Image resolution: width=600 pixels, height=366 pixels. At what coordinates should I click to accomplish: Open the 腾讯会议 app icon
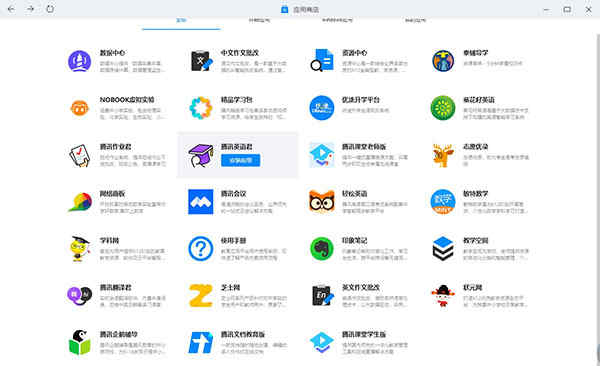201,202
